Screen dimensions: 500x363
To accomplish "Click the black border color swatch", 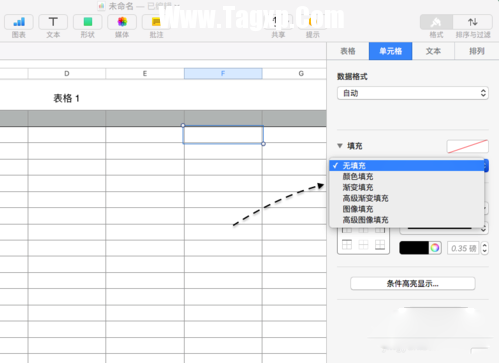I will [x=414, y=248].
